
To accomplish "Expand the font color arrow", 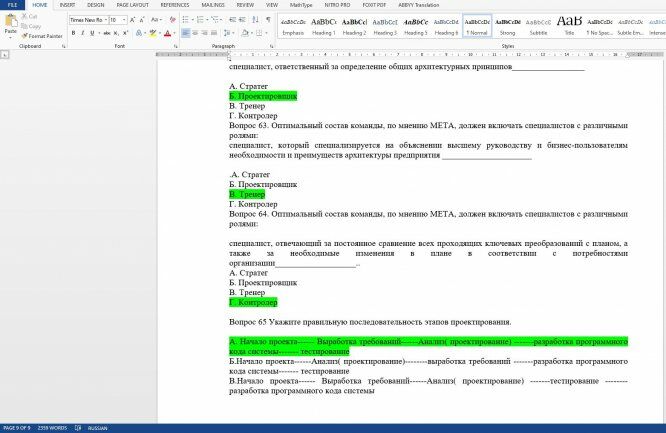I will [175, 33].
